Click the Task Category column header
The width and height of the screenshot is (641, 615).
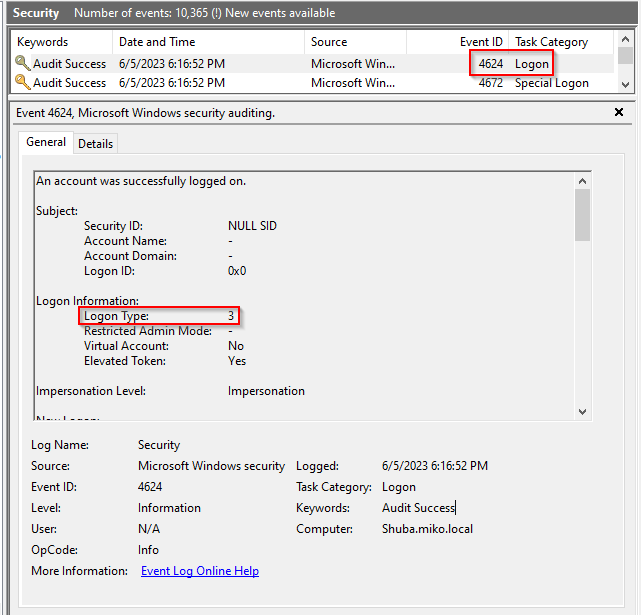(x=551, y=42)
